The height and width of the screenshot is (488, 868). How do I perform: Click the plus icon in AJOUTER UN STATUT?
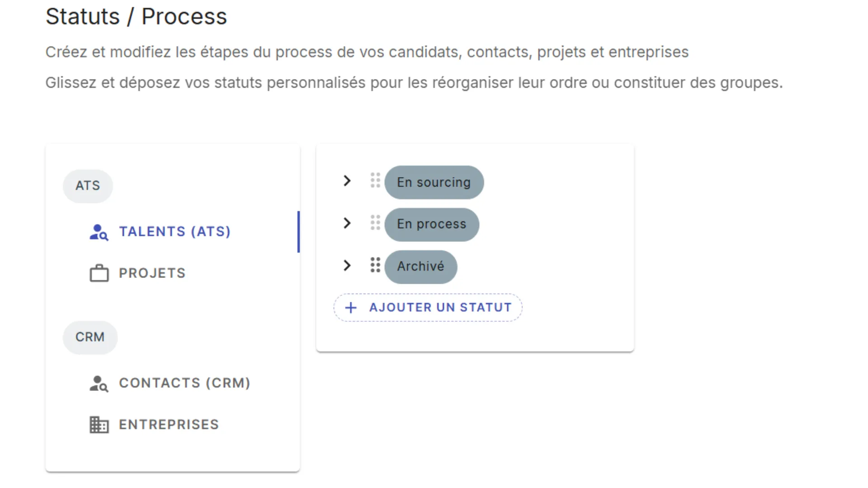(x=351, y=307)
